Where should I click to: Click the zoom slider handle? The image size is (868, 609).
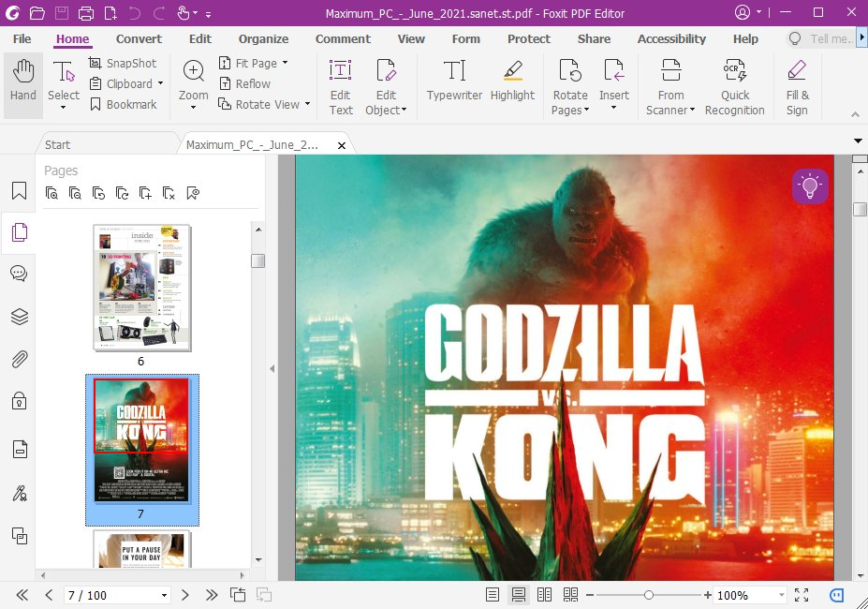[x=648, y=595]
